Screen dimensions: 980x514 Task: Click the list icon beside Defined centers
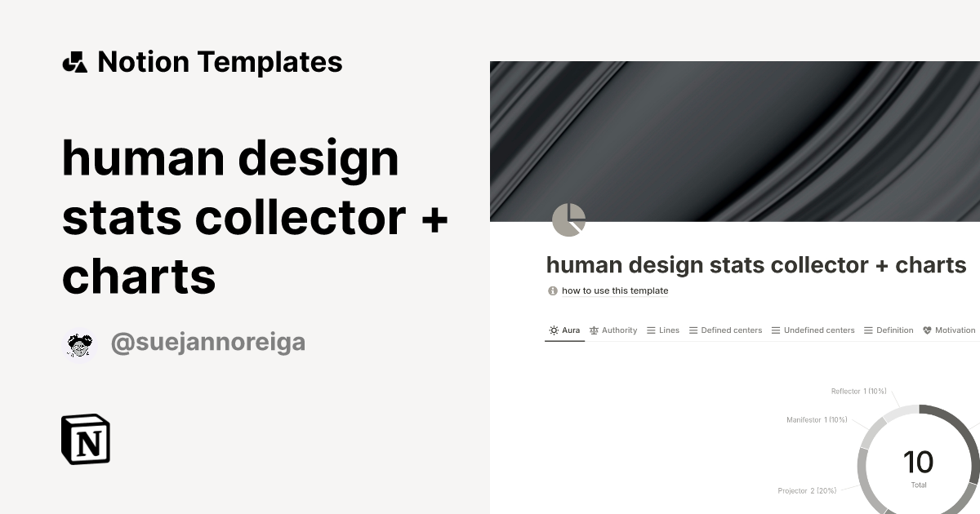tap(693, 330)
